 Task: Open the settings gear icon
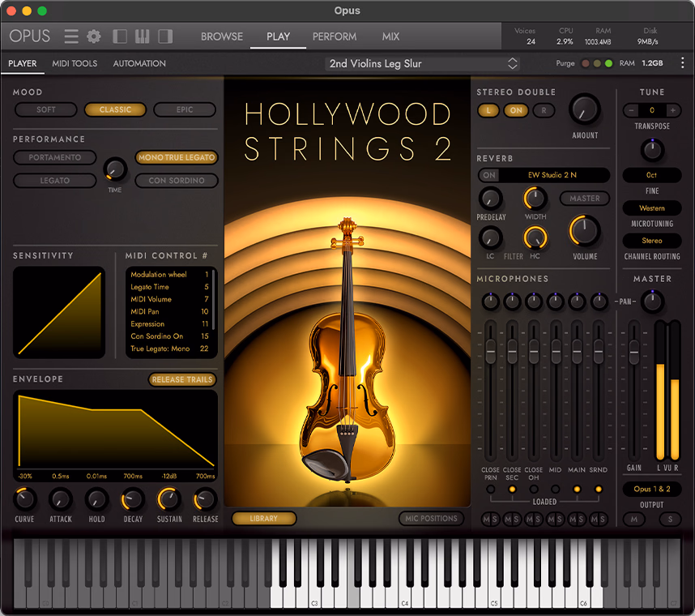click(93, 36)
